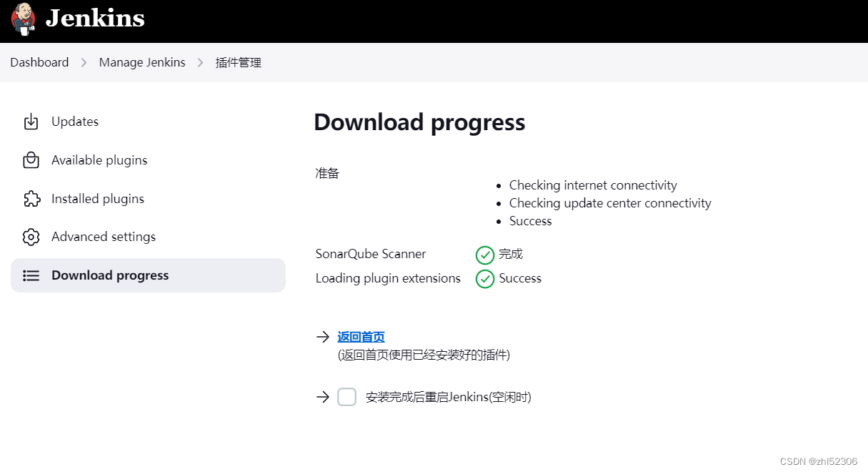Click the Download progress page heading
This screenshot has height=472, width=868.
click(419, 122)
